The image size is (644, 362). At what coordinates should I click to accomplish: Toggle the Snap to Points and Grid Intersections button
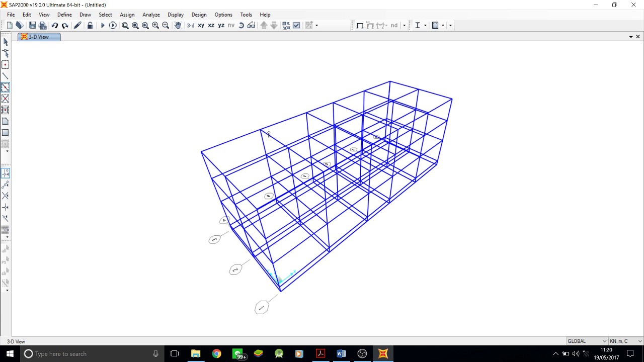click(x=6, y=173)
